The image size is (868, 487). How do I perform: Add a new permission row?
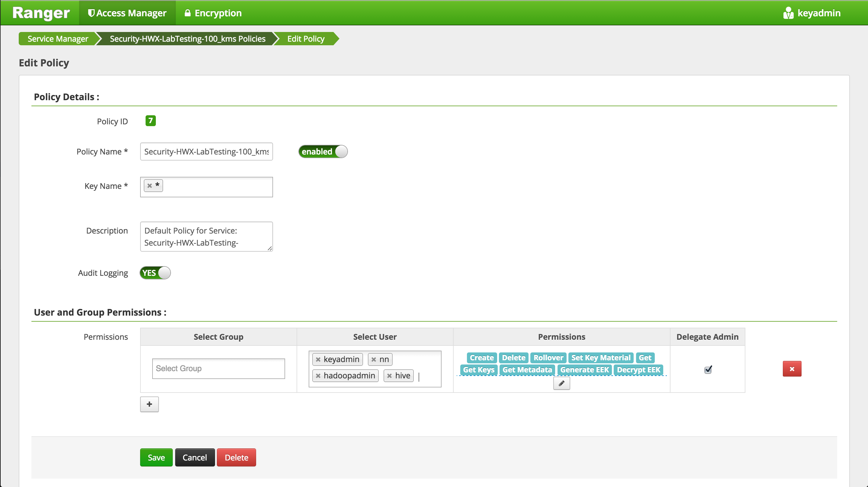pos(149,404)
